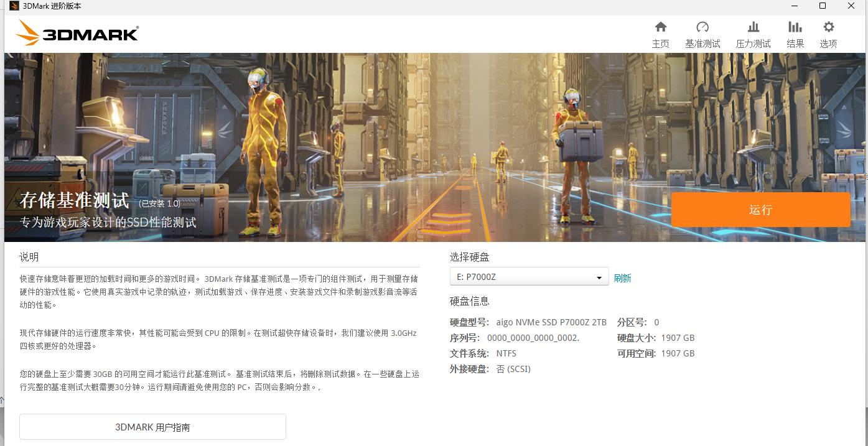Click the 基准测试 text label
This screenshot has height=446, width=868.
tap(702, 44)
